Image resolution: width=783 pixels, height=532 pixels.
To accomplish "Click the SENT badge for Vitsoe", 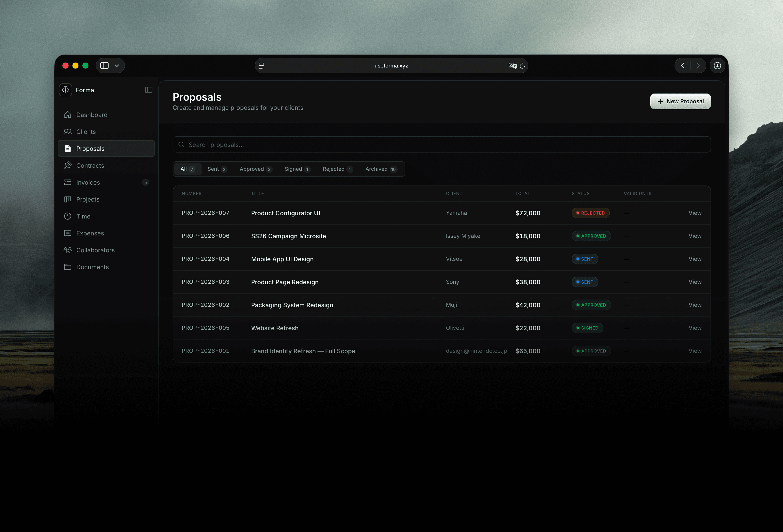I will (585, 259).
